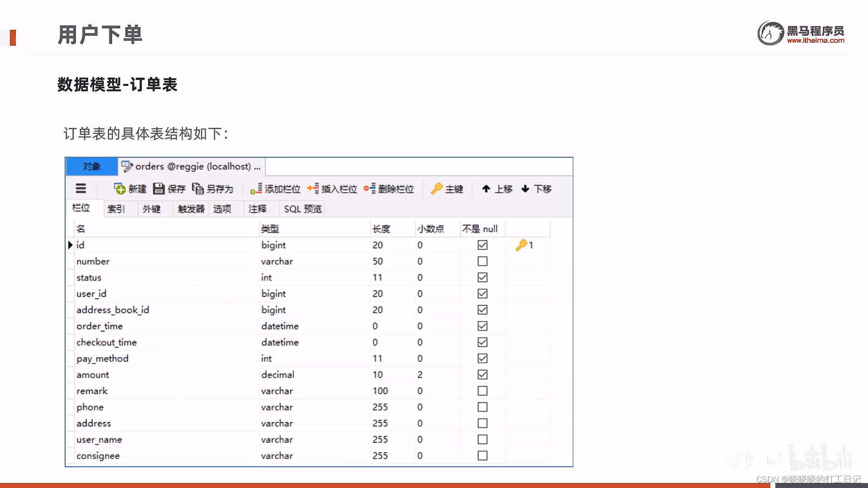868x488 pixels.
Task: Click the 长度 (Length) column header
Action: pos(392,229)
